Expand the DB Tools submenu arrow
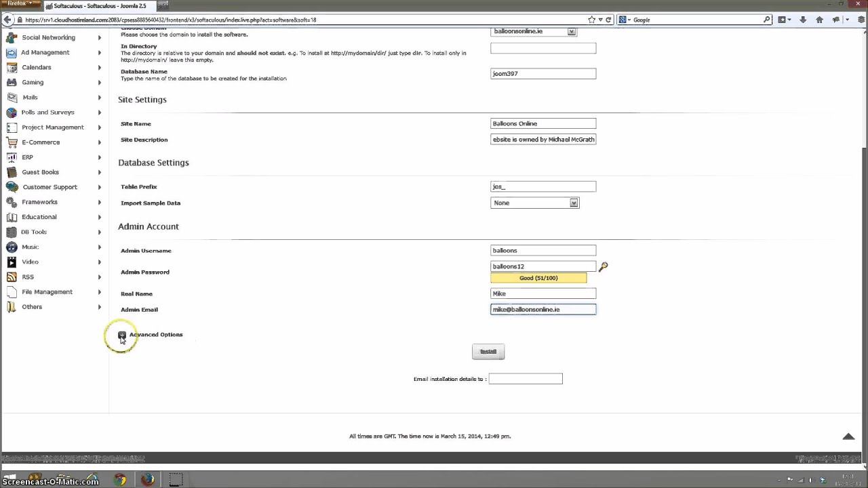The height and width of the screenshot is (488, 868). click(x=100, y=232)
